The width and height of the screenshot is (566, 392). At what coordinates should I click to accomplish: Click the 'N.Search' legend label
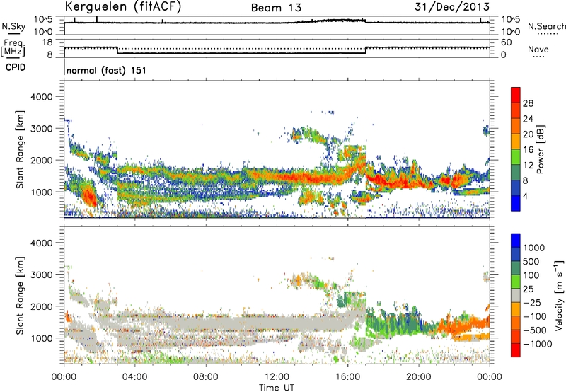point(547,26)
